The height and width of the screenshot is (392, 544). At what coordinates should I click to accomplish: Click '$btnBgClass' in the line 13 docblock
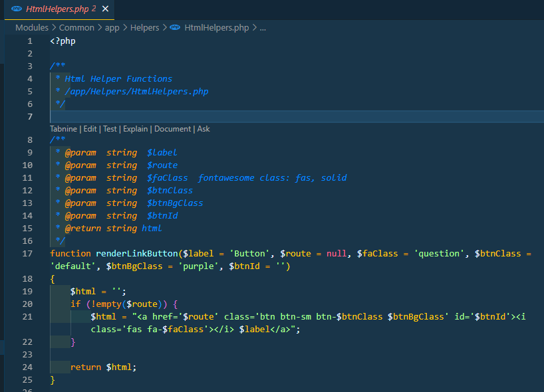click(175, 203)
